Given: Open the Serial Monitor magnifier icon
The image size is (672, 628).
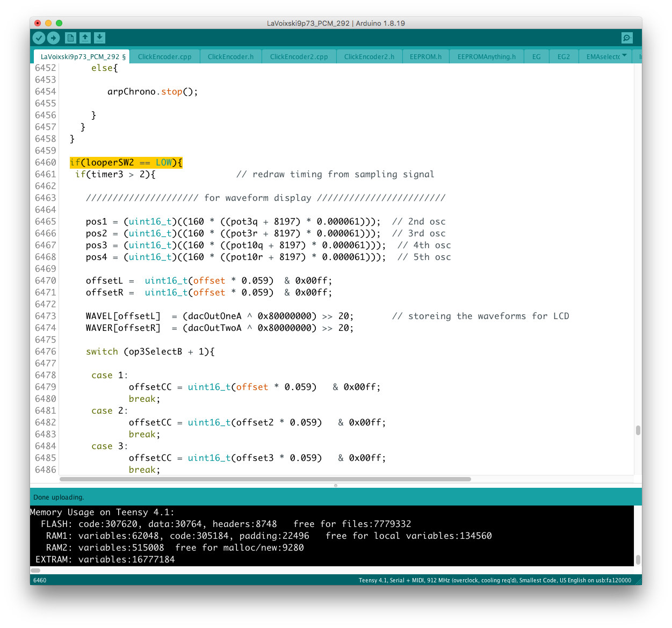Looking at the screenshot, I should pos(626,38).
